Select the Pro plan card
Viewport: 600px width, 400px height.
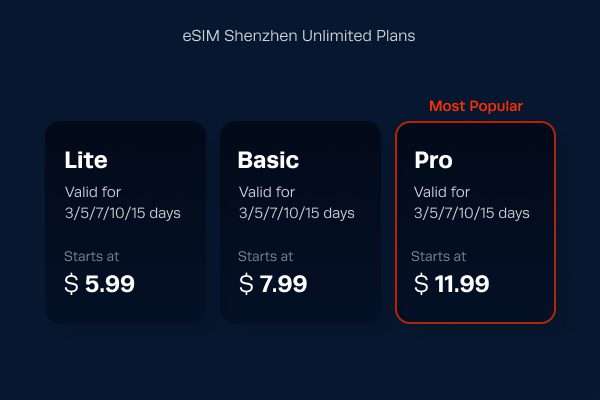[475, 222]
